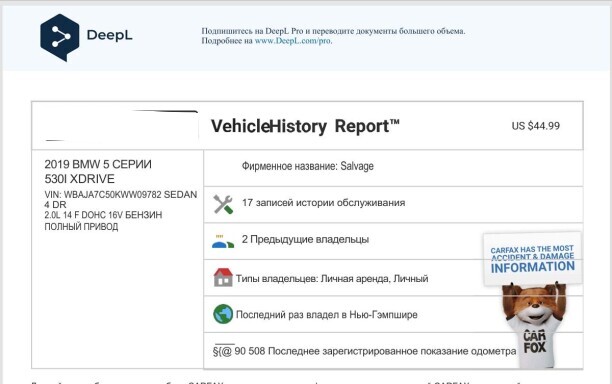Viewport: 612px width, 384px height.
Task: Click the red-roof house owner types icon
Action: [223, 277]
